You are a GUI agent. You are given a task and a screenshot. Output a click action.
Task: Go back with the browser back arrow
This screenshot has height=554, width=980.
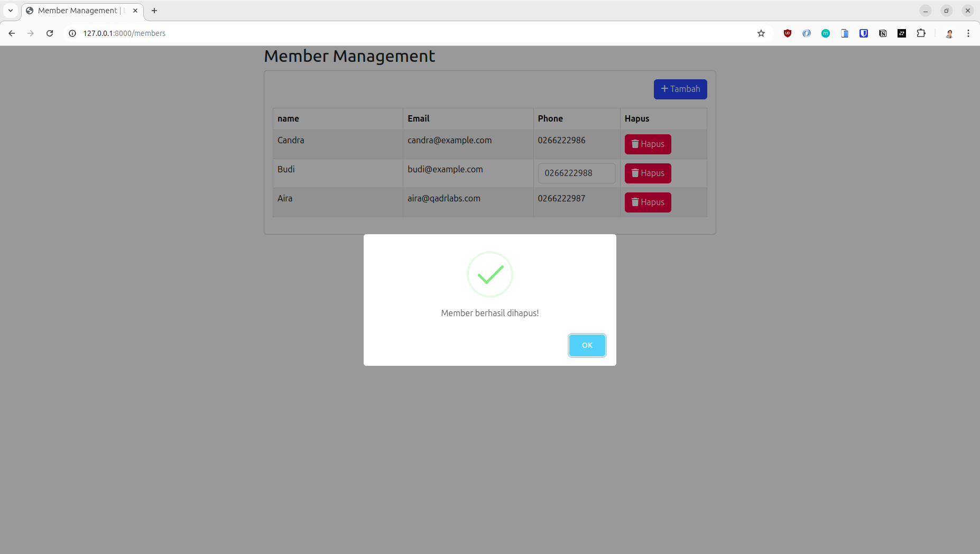click(x=12, y=33)
